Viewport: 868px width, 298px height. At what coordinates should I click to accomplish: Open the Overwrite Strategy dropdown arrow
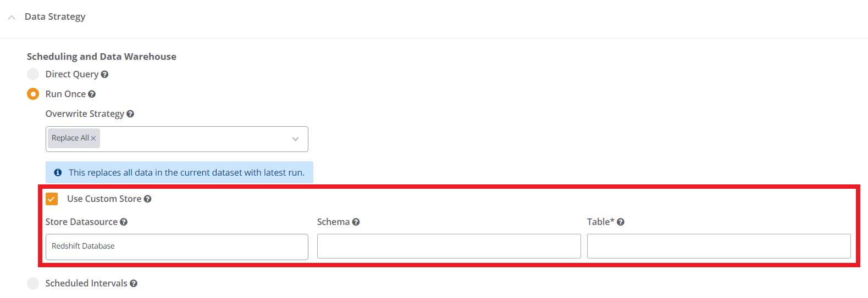tap(295, 139)
